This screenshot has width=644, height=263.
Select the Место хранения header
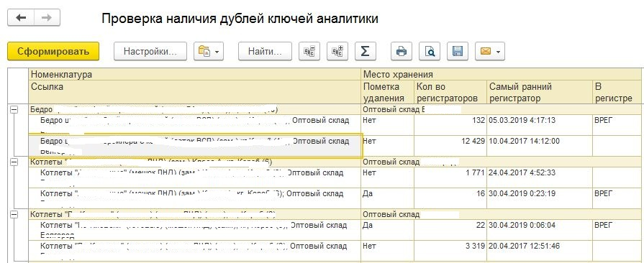(x=500, y=75)
